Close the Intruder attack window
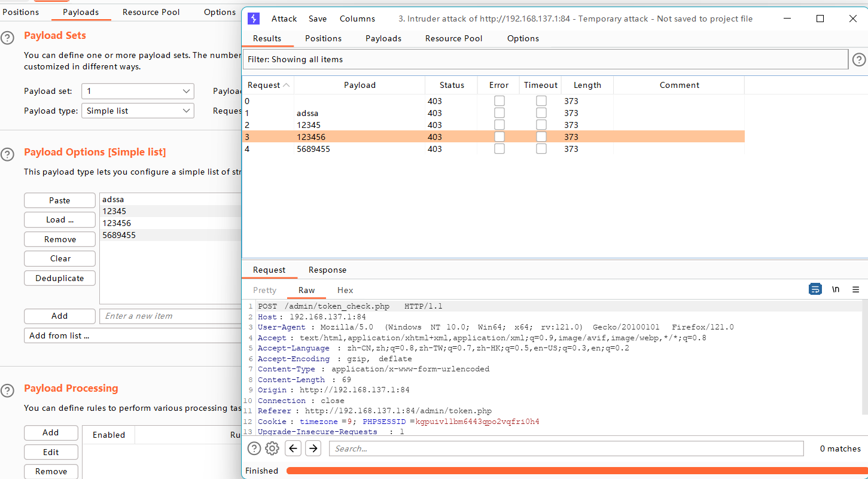This screenshot has height=479, width=868. click(x=853, y=19)
